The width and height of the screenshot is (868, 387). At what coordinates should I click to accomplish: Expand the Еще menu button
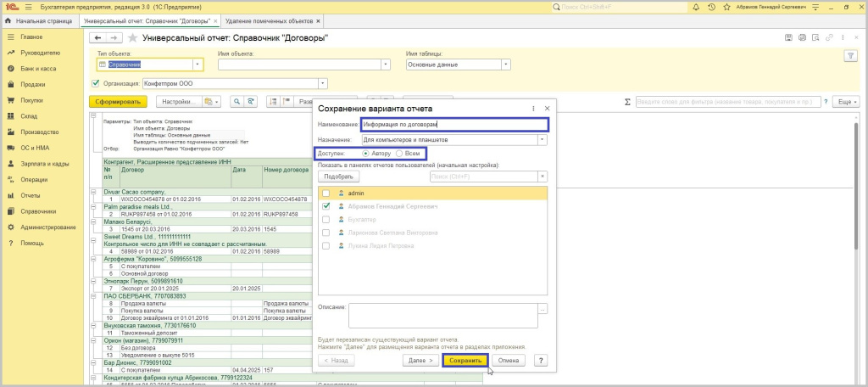click(845, 102)
